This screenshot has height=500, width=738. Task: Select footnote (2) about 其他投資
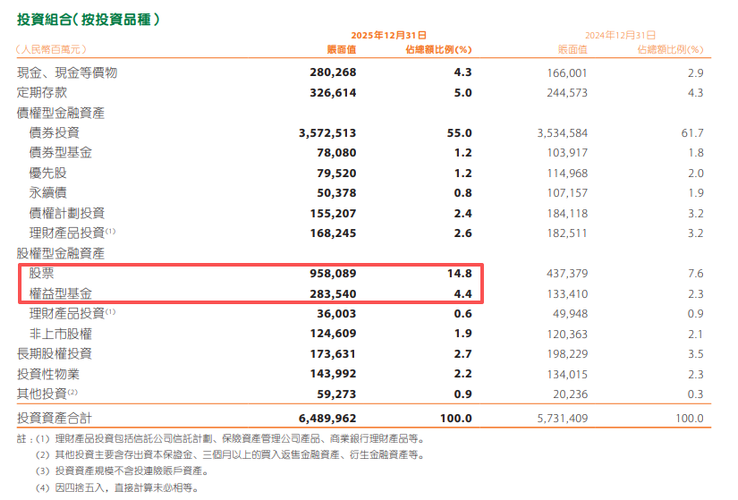(x=230, y=455)
